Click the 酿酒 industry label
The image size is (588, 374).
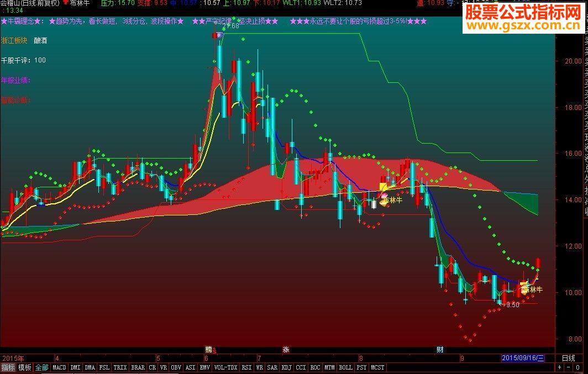(x=40, y=40)
